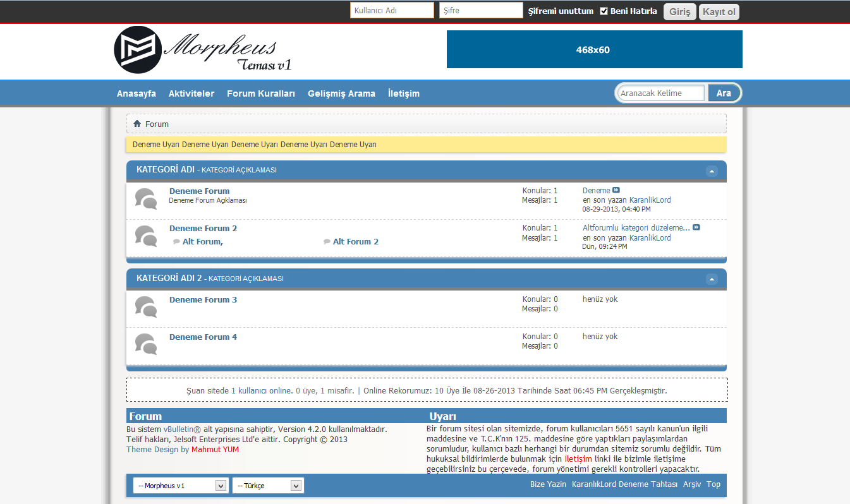Click the Morpheus logo in the header
Image resolution: width=850 pixels, height=504 pixels.
coord(202,50)
